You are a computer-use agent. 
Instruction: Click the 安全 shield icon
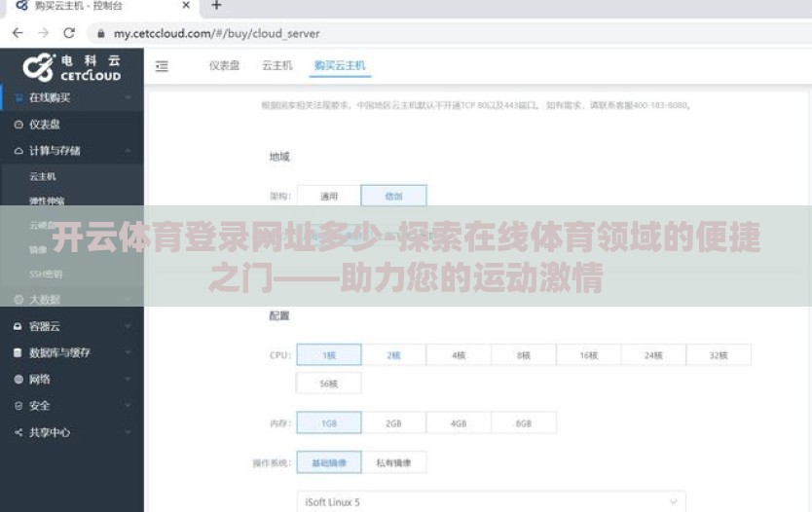(18, 405)
